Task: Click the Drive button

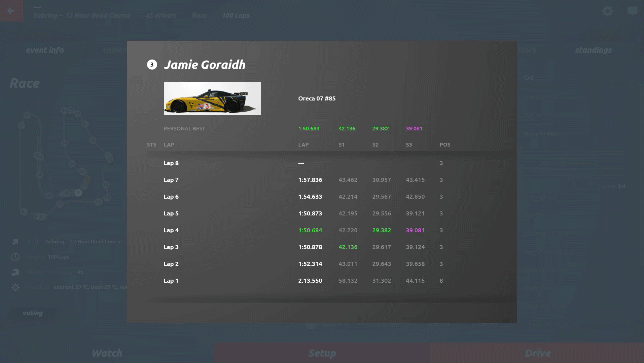Action: coord(537,353)
